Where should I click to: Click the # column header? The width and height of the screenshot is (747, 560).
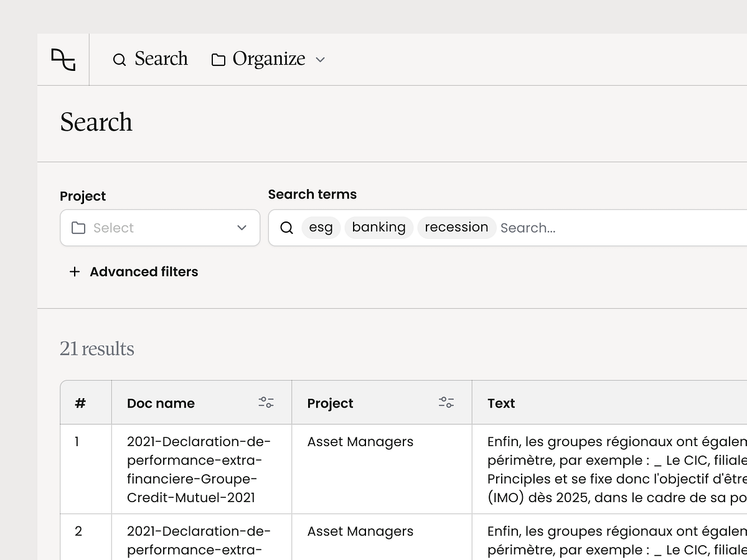80,403
